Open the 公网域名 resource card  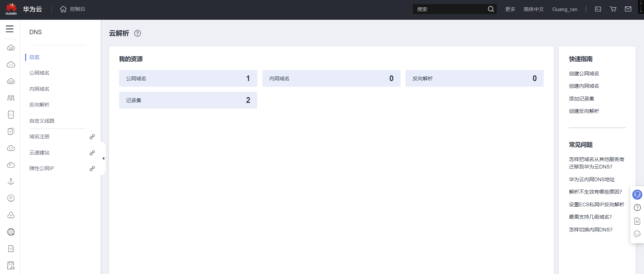pyautogui.click(x=188, y=78)
